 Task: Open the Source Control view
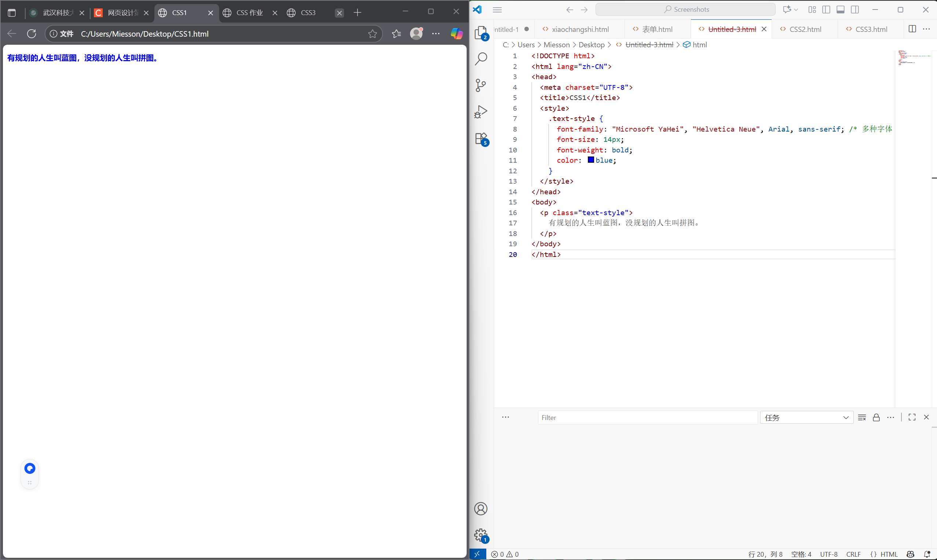(x=480, y=85)
